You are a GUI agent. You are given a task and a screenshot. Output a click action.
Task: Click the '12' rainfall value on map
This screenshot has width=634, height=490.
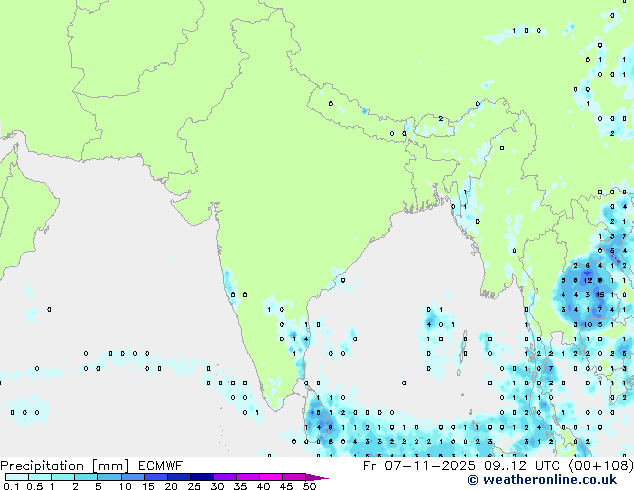588,280
